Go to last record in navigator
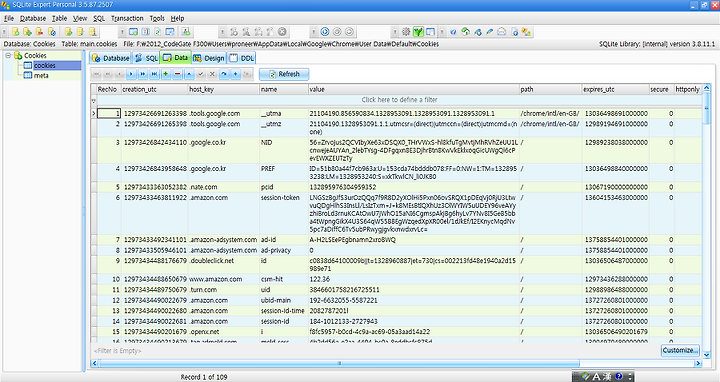Image resolution: width=720 pixels, height=382 pixels. click(x=154, y=74)
